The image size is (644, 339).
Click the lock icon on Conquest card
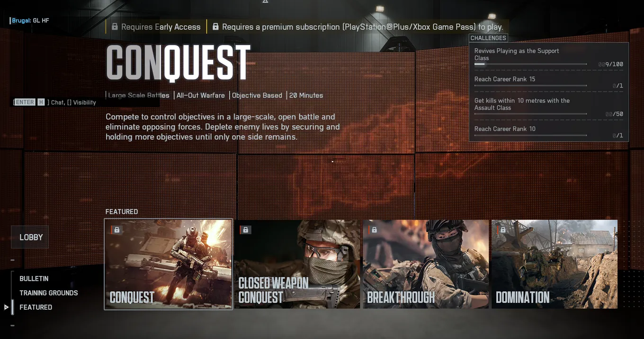117,230
